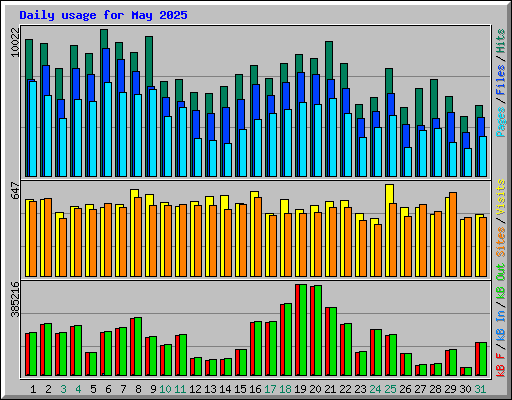
Task: Click the green kB out bar for day 31
Action: pyautogui.click(x=483, y=359)
